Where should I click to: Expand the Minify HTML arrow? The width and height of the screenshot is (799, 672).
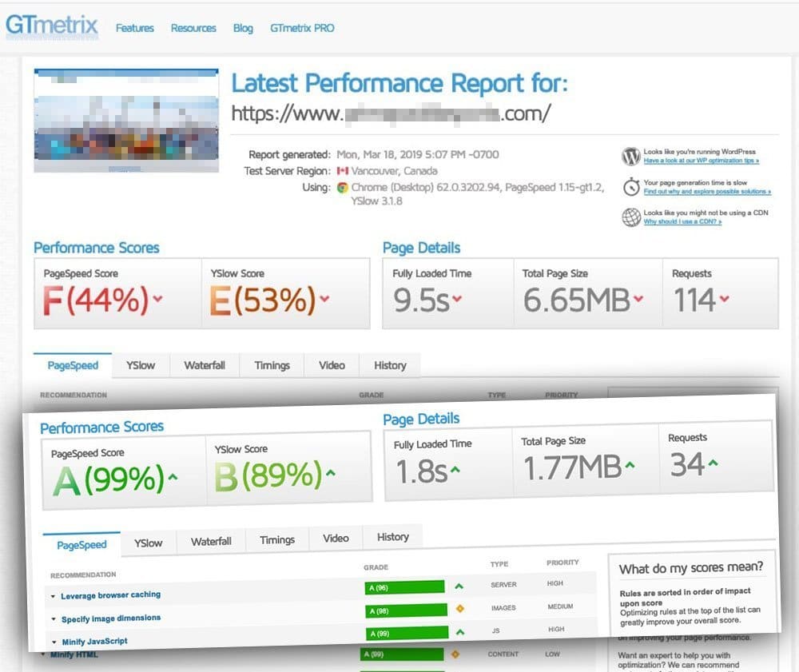coord(44,654)
